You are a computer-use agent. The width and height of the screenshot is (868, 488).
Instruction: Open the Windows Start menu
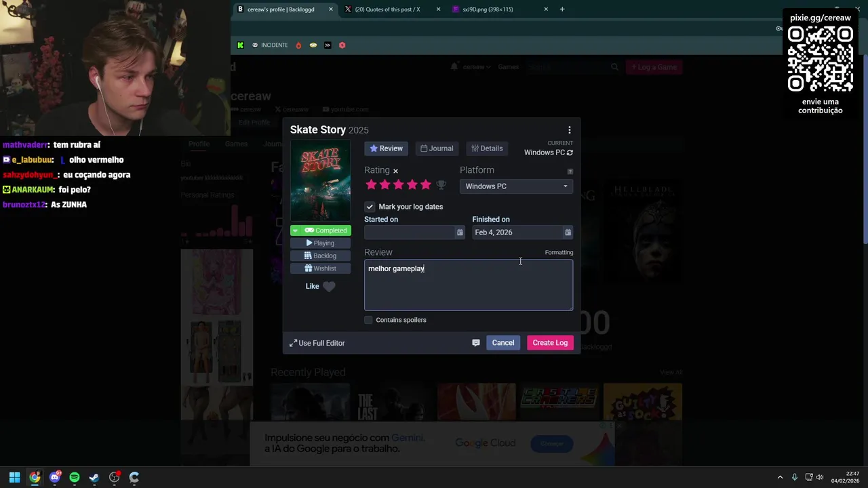(x=14, y=477)
